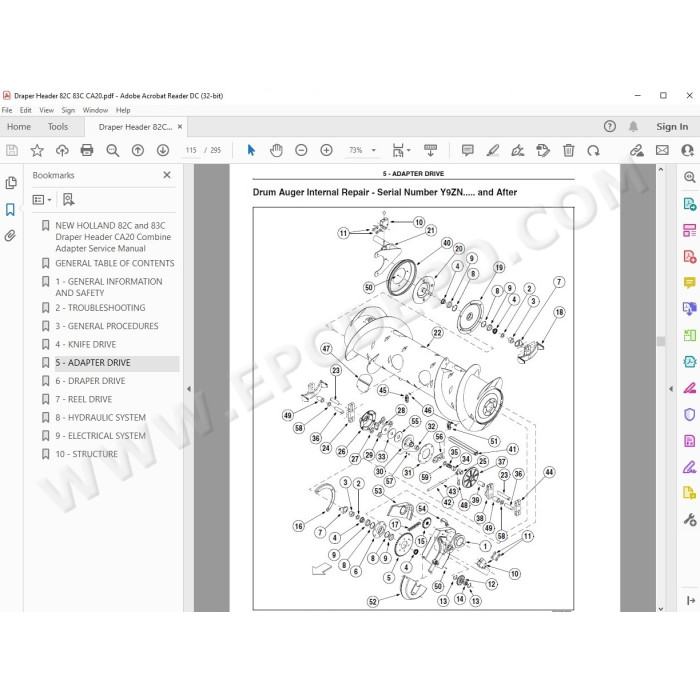Open the 9 - ELECTRICAL SYSTEM bookmark
700x700 pixels.
tap(100, 436)
